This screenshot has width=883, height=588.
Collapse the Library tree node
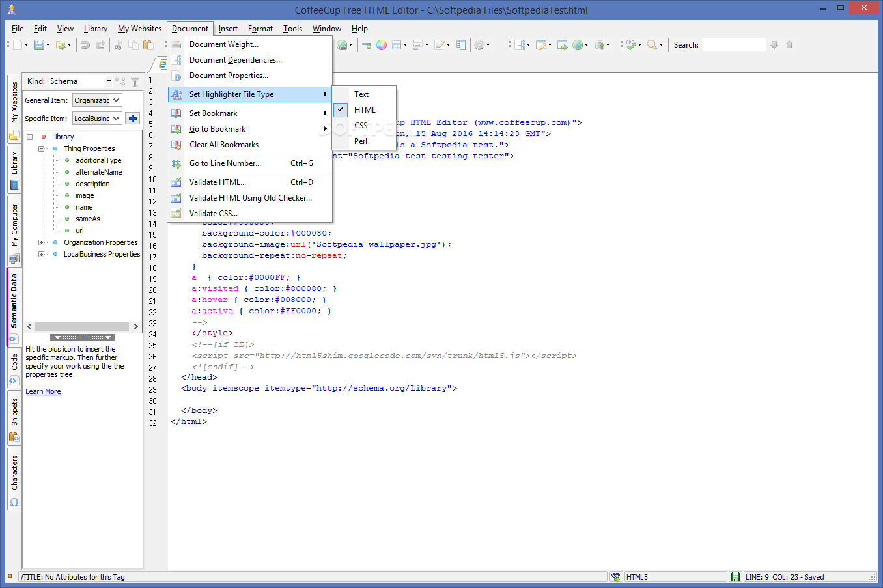(x=30, y=137)
